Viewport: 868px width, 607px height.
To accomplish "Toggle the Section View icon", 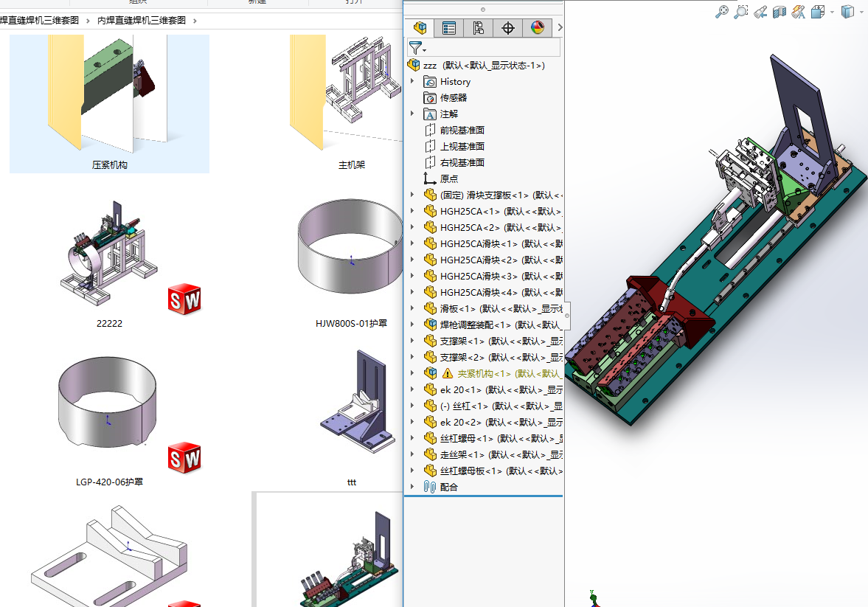I will click(779, 12).
